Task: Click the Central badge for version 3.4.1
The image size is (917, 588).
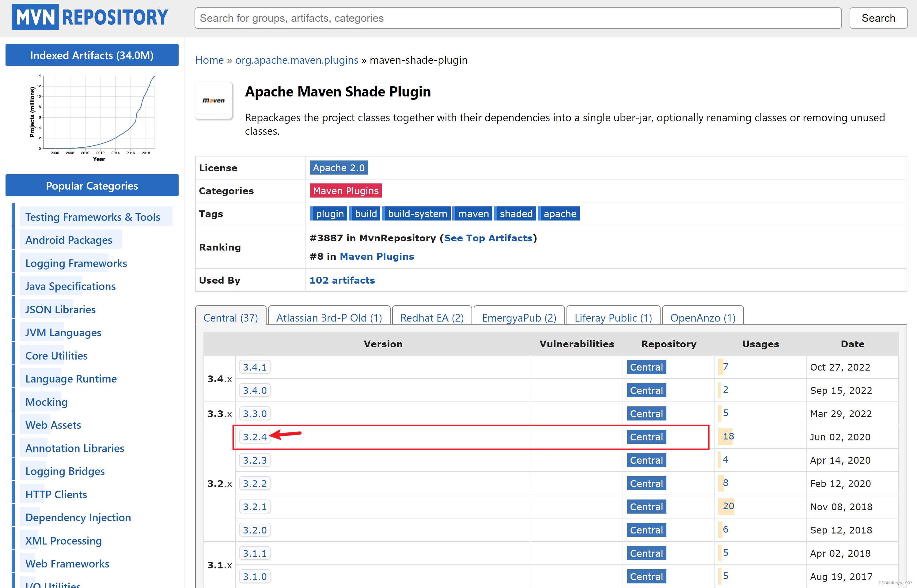Action: coord(646,367)
